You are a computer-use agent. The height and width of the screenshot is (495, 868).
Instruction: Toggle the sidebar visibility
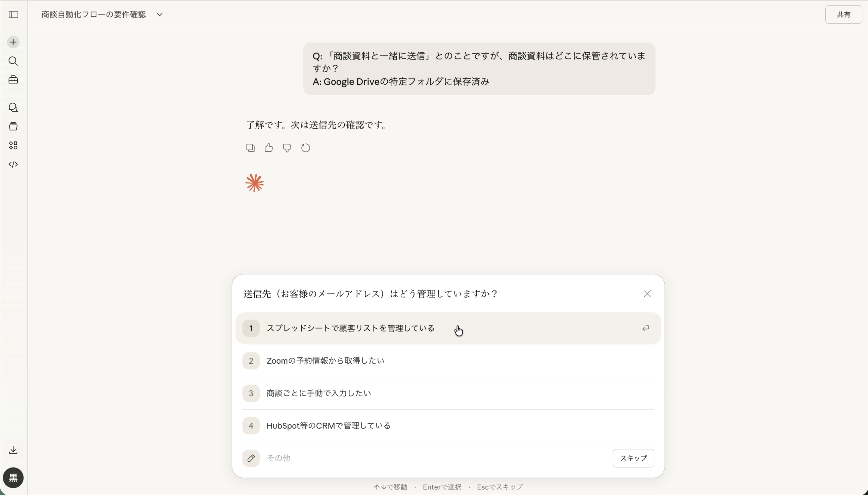pos(14,15)
